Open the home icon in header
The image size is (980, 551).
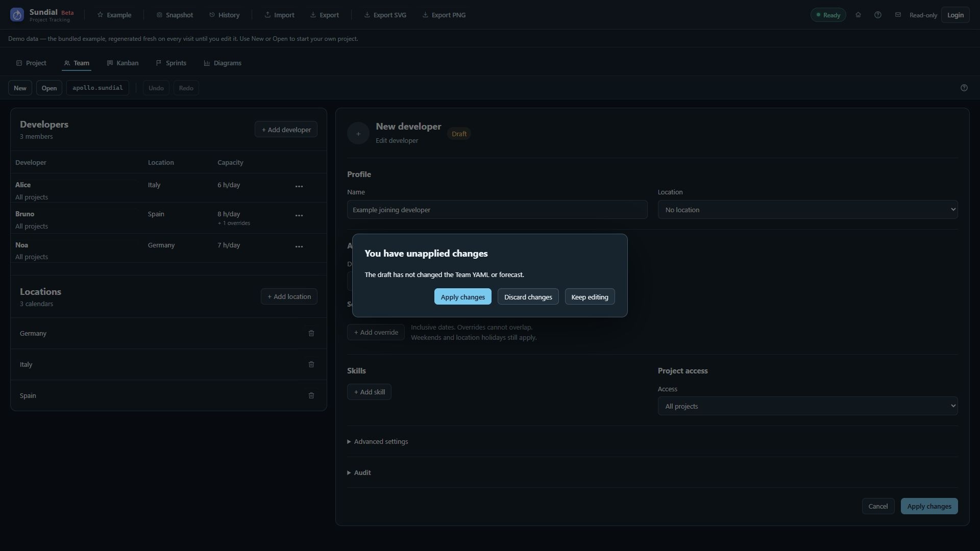pyautogui.click(x=858, y=15)
